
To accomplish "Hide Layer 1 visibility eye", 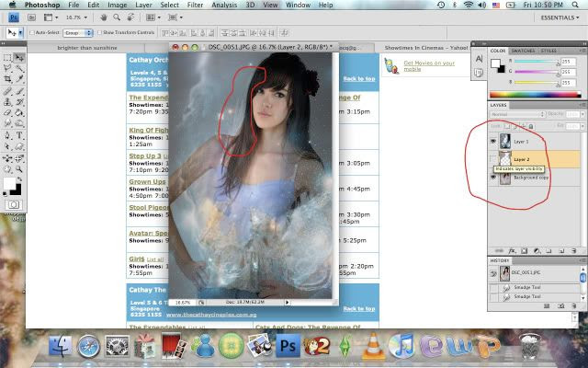I will [493, 142].
